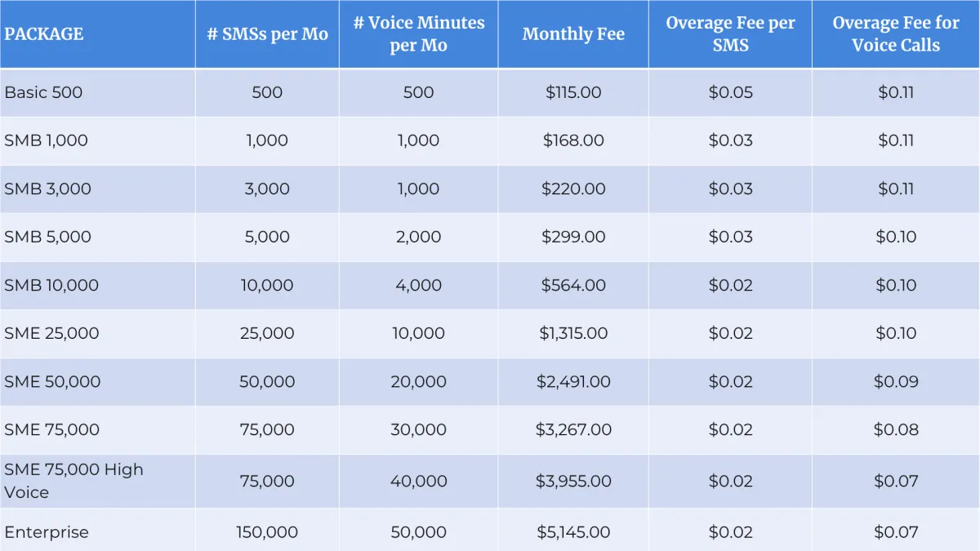
Task: Click the 150,000 SMS count cell
Action: click(267, 532)
